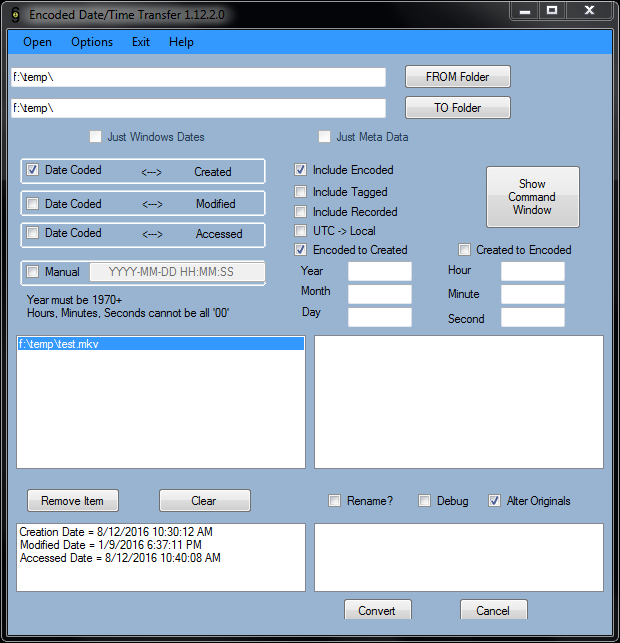Click the Convert button
The width and height of the screenshot is (620, 643).
378,610
